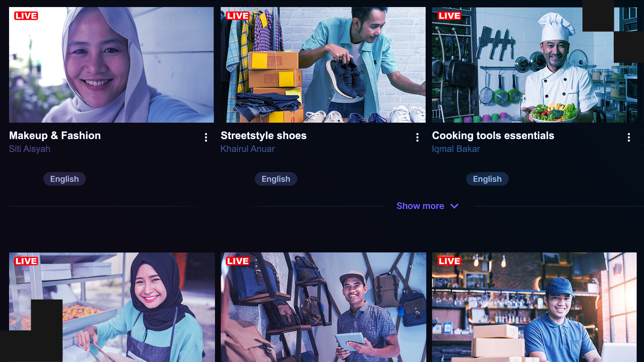Toggle the English tag under Cooking tools essentials
This screenshot has height=362, width=644.
[x=487, y=179]
